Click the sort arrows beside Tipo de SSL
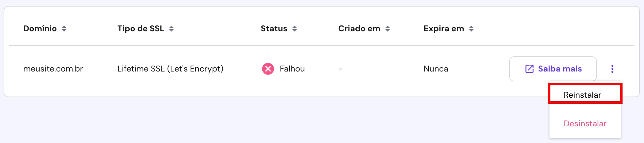The width and height of the screenshot is (644, 143). [x=171, y=29]
